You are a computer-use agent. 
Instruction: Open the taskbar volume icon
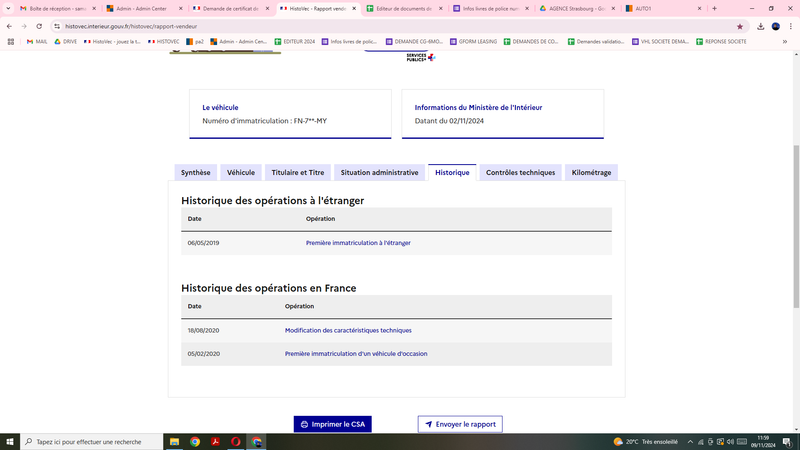[x=730, y=442]
